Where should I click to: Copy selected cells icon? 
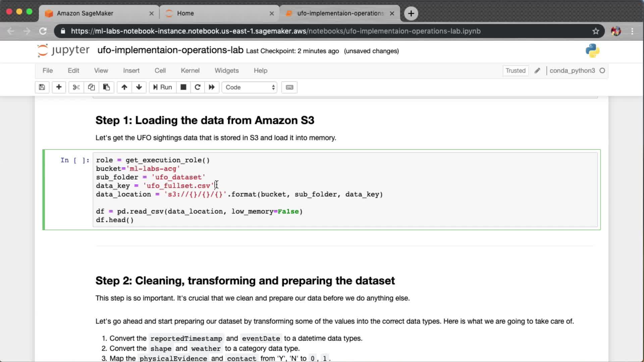(x=91, y=87)
